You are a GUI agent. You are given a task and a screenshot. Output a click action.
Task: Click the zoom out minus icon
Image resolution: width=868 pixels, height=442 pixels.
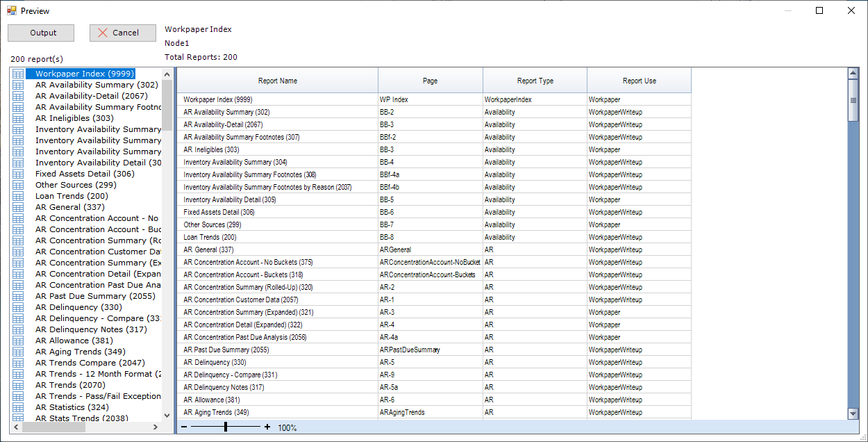[x=184, y=427]
